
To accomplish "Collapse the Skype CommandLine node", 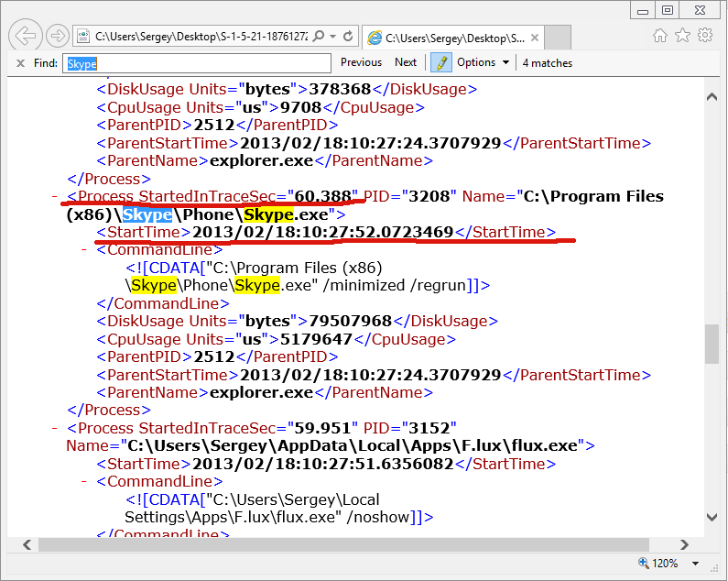I will 84,250.
